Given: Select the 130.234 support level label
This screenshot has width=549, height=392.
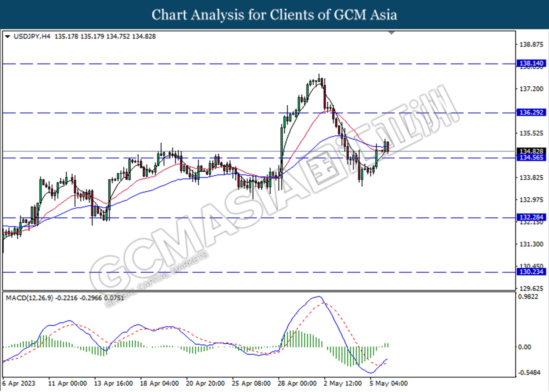Looking at the screenshot, I should [x=531, y=272].
